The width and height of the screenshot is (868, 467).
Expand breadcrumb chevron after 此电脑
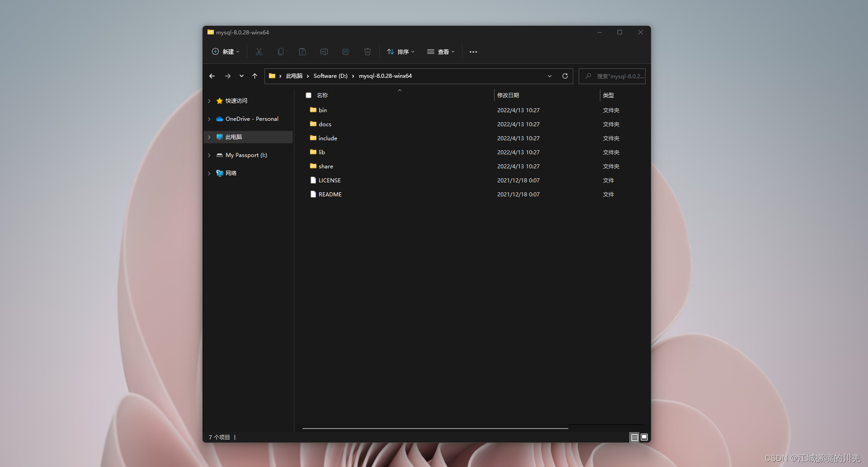[x=308, y=76]
